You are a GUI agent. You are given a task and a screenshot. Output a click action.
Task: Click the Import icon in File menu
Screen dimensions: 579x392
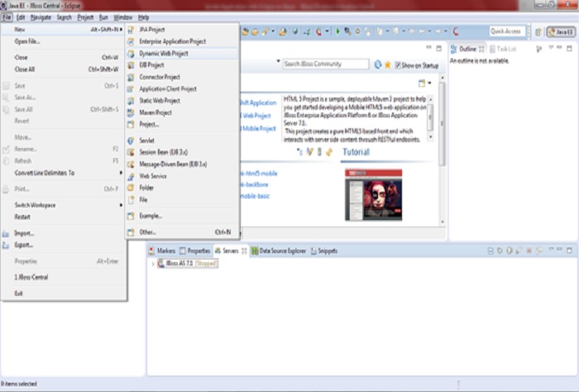6,234
